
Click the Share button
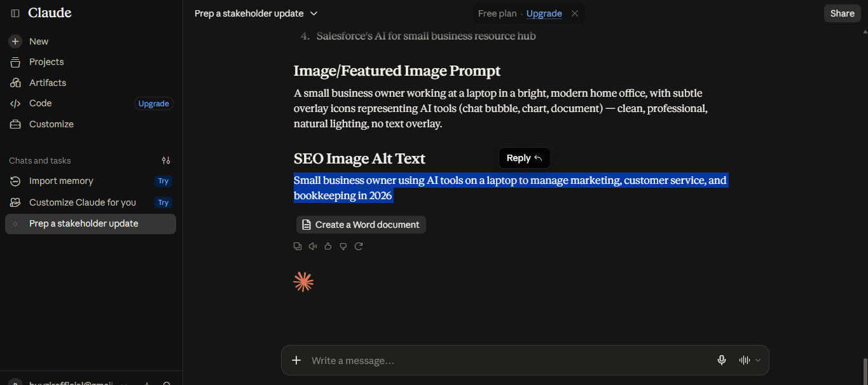[843, 13]
